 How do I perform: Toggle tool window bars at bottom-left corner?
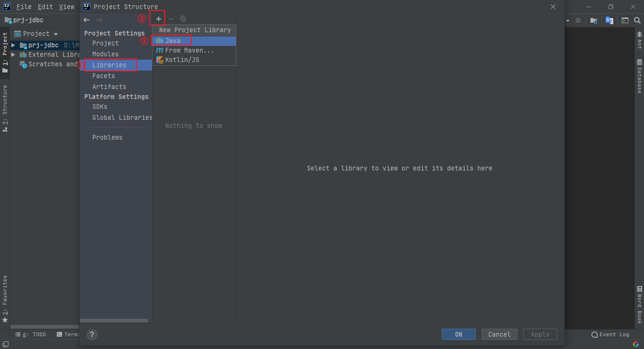tap(6, 344)
